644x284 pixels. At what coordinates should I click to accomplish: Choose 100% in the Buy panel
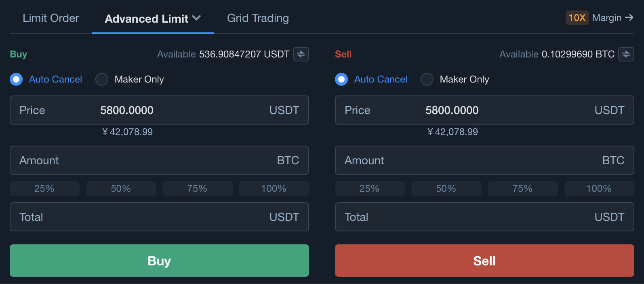[274, 189]
